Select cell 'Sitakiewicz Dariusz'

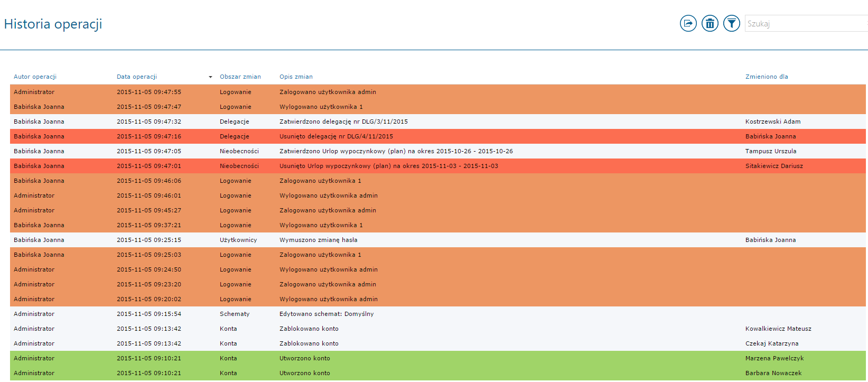(x=774, y=166)
